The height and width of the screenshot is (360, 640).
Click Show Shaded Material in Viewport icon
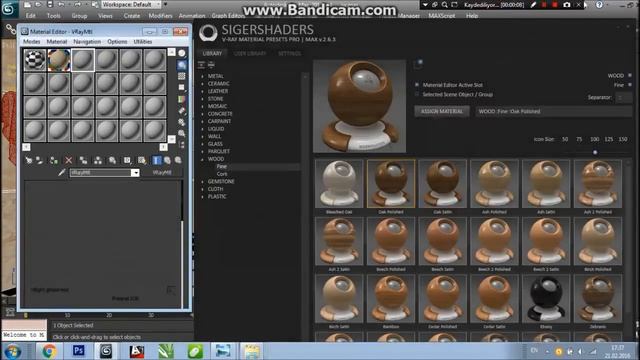click(142, 160)
